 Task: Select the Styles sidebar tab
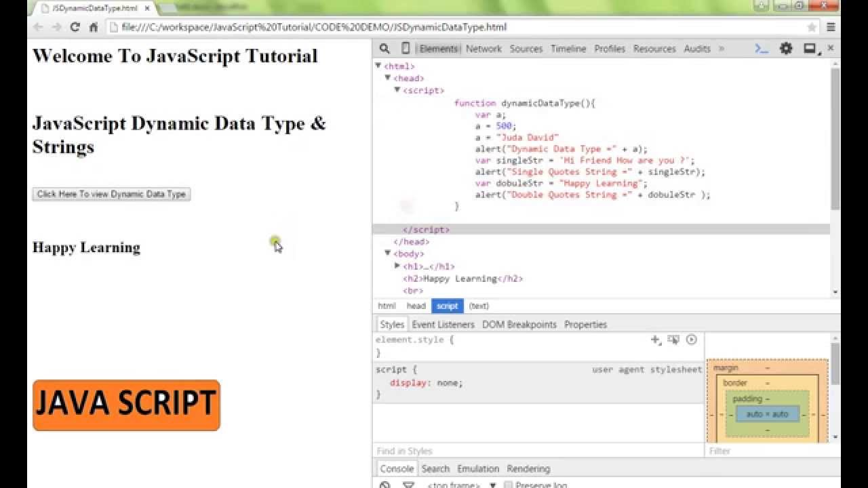[392, 325]
